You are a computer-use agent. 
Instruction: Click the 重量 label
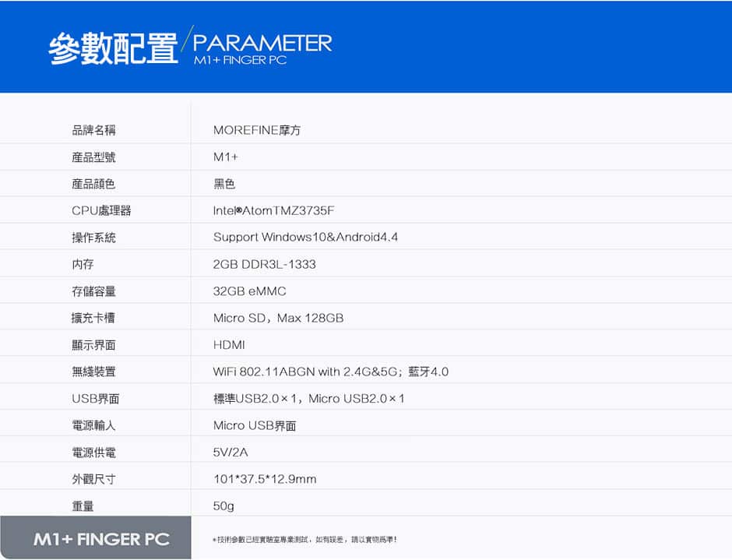[x=83, y=505]
